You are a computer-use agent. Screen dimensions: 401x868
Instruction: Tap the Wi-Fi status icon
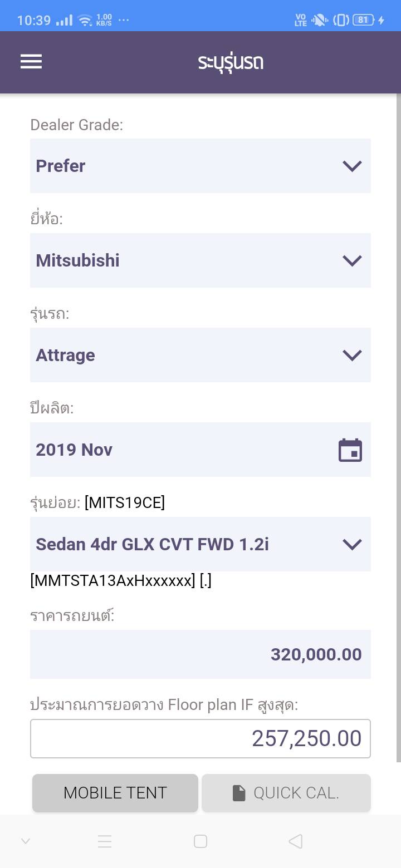(85, 21)
